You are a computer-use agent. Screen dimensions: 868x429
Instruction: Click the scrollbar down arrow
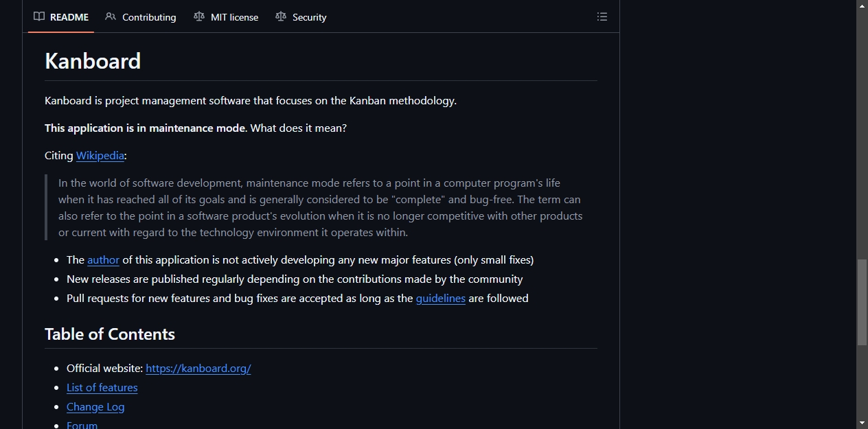[862, 423]
